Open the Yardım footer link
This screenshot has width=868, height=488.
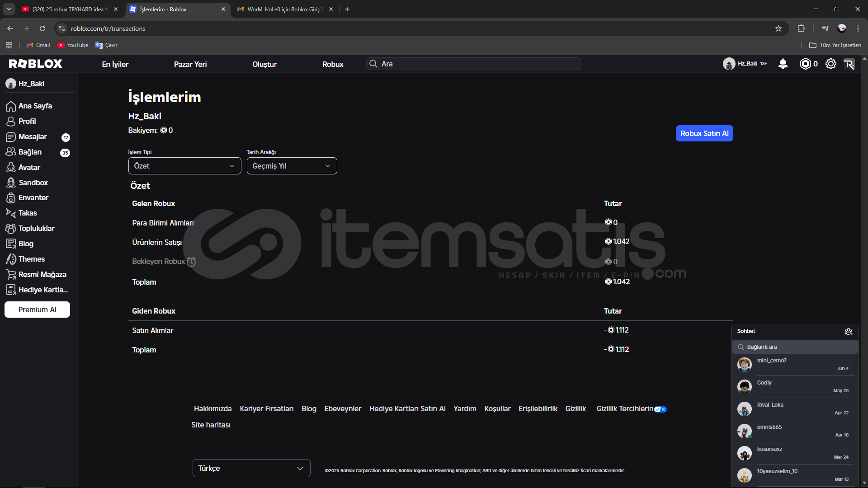click(465, 408)
